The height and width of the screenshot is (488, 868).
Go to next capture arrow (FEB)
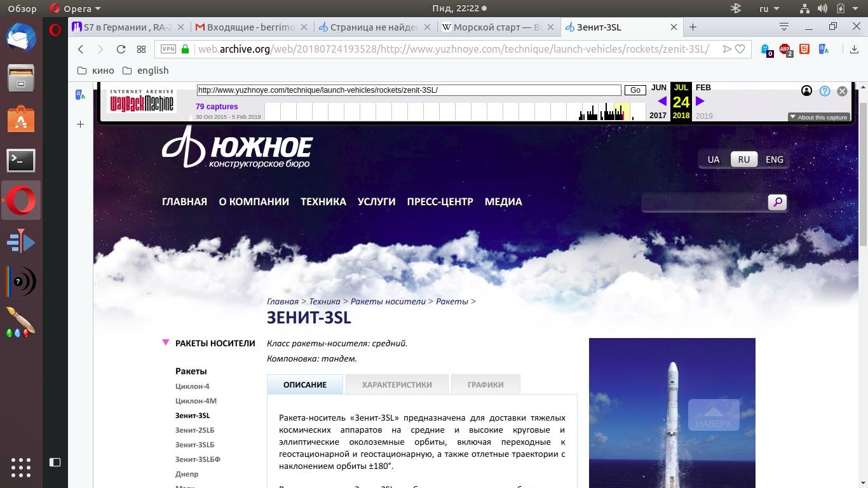[x=700, y=101]
